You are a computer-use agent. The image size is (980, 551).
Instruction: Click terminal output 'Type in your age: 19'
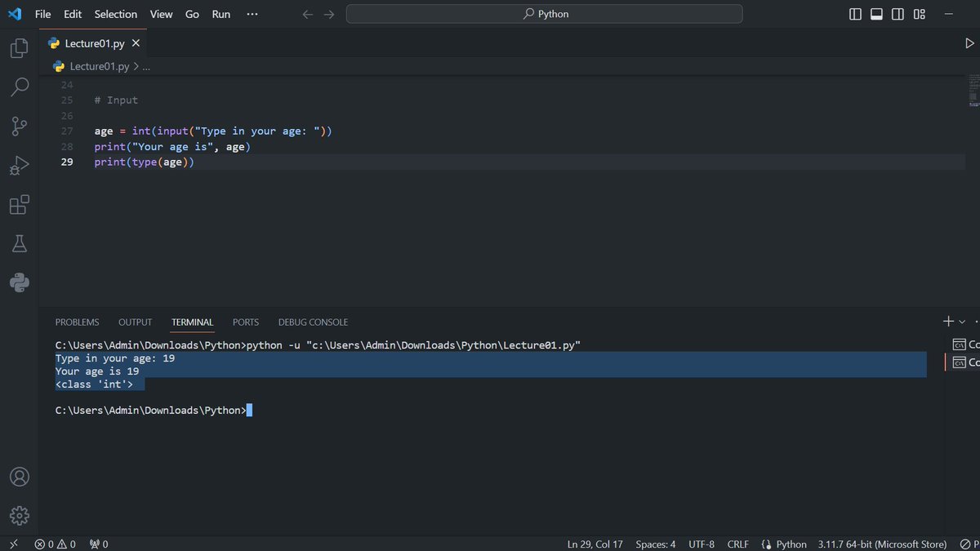point(115,358)
